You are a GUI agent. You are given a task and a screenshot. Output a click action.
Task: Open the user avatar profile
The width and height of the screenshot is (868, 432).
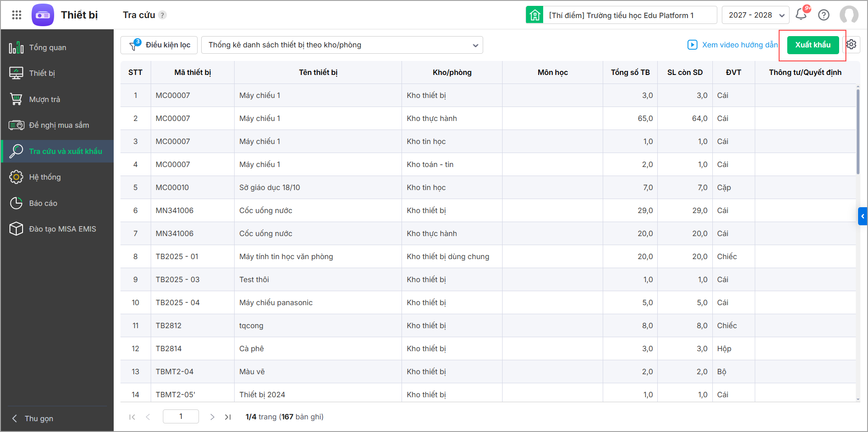pyautogui.click(x=849, y=15)
